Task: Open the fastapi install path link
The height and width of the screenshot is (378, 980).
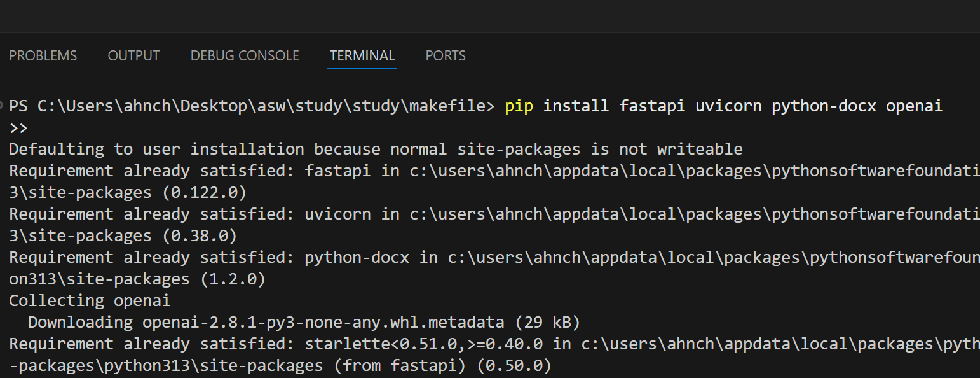Action: click(694, 171)
